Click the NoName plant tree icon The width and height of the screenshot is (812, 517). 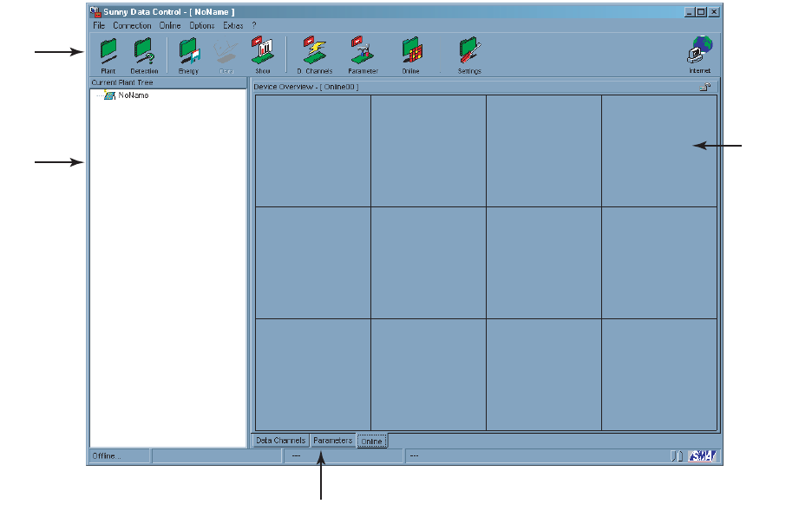109,95
